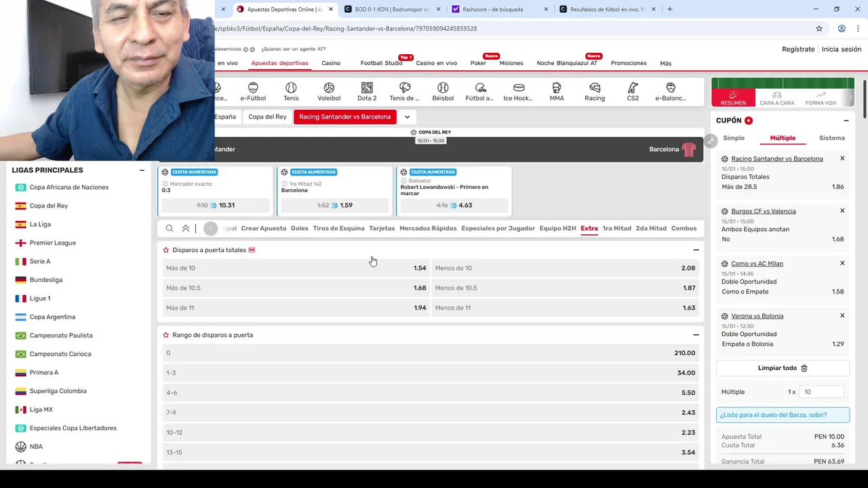Select the Racing sport icon
Image resolution: width=868 pixels, height=488 pixels.
[x=595, y=91]
